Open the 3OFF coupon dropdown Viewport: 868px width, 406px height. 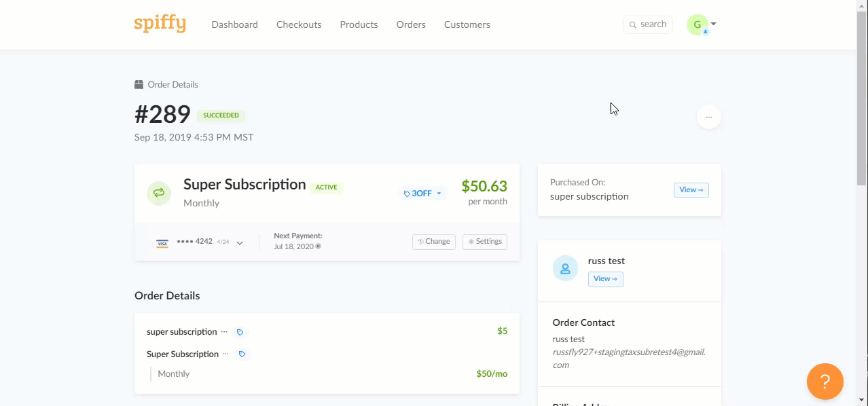tap(422, 193)
